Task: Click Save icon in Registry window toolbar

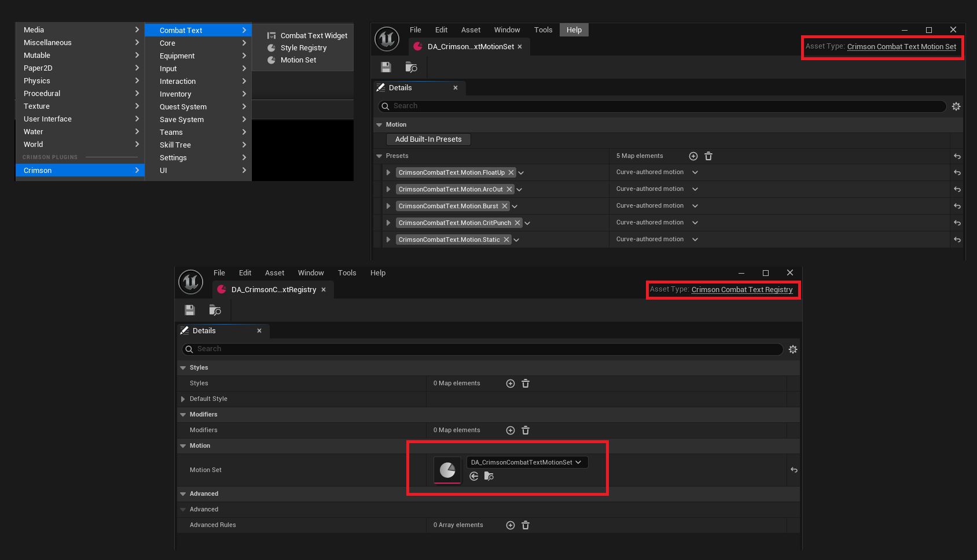Action: pyautogui.click(x=190, y=310)
